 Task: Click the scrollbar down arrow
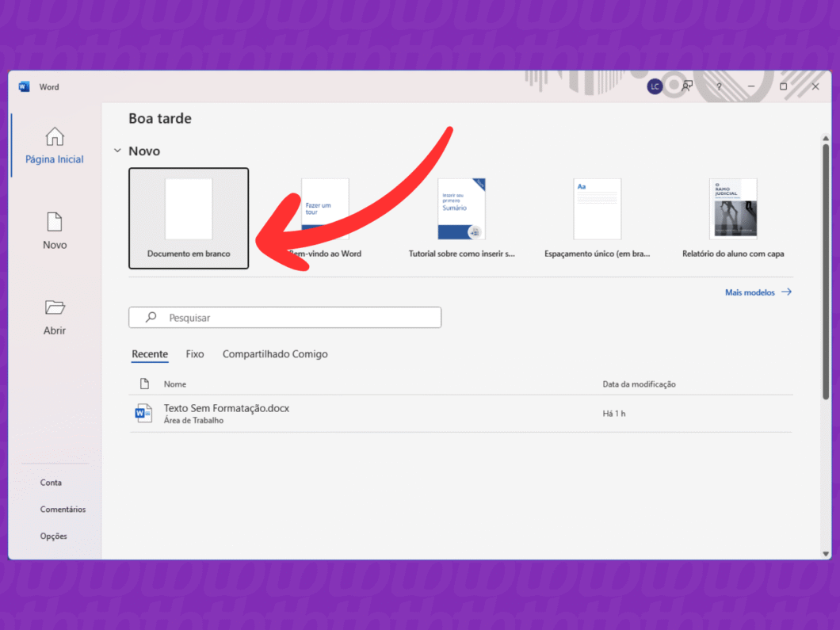(x=826, y=554)
